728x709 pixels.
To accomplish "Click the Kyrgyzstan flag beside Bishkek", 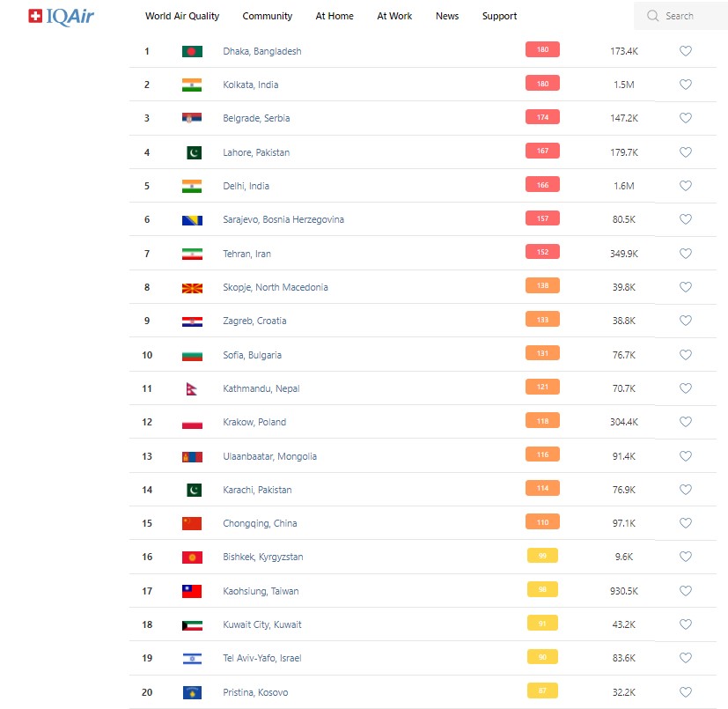I will tap(192, 557).
